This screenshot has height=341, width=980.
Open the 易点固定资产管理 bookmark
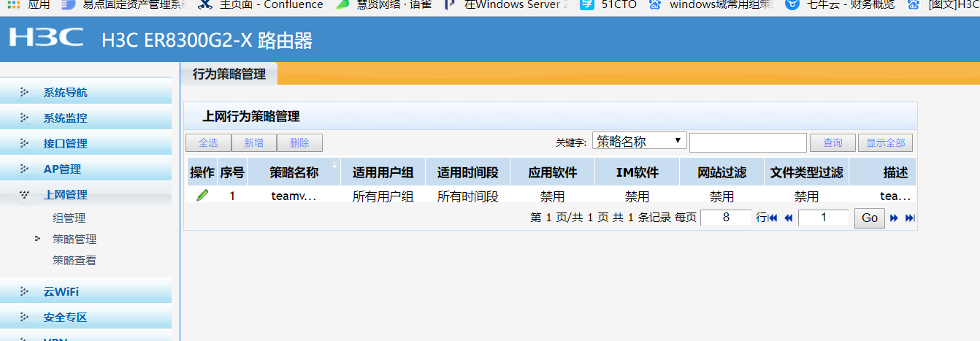point(124,4)
